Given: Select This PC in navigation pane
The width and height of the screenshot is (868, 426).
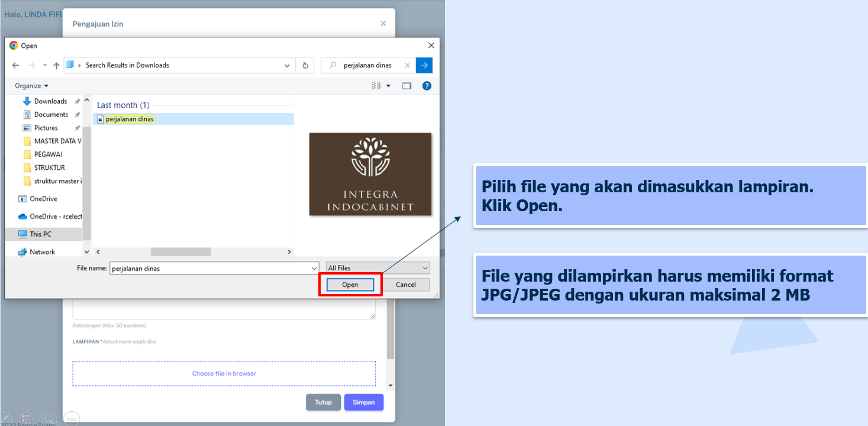Looking at the screenshot, I should pos(40,234).
